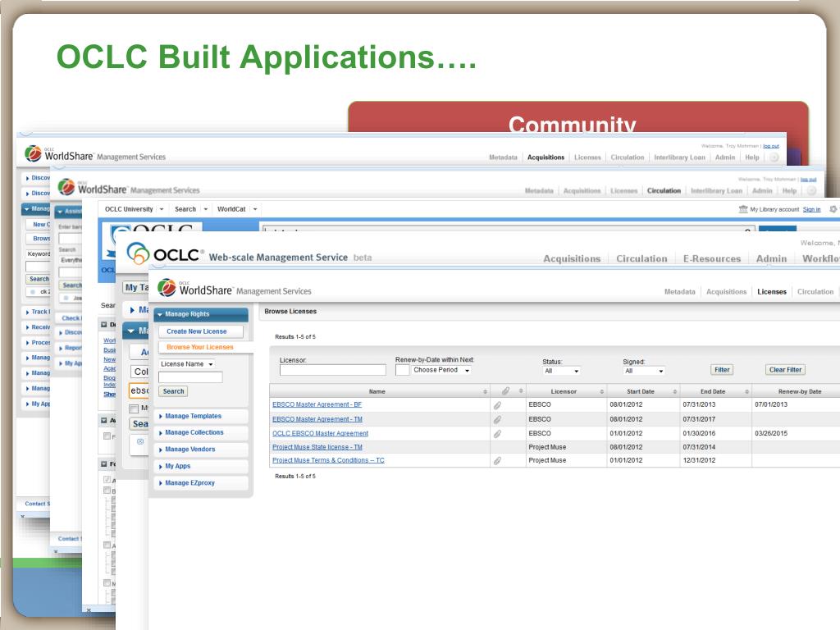Viewport: 840px width, 630px height.
Task: Click the WorldShare logo in the rearmost Acquisitions-active window
Action: coord(33,153)
